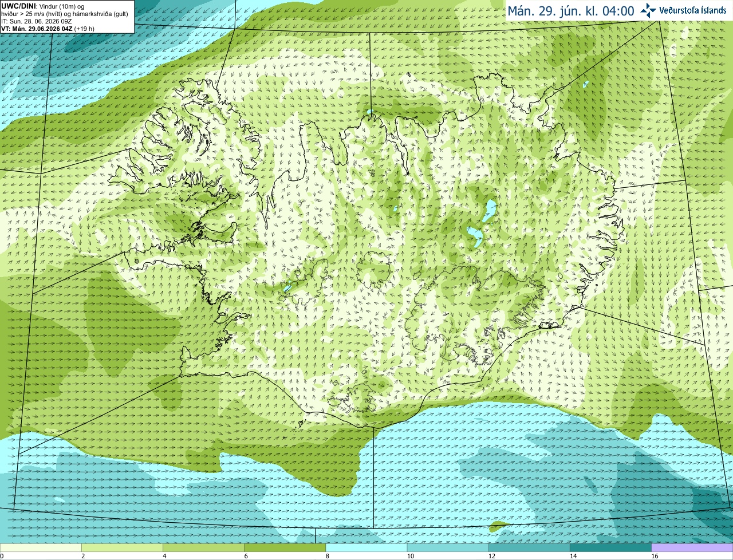
Task: Click the legend label 8 on the scale
Action: (x=328, y=556)
